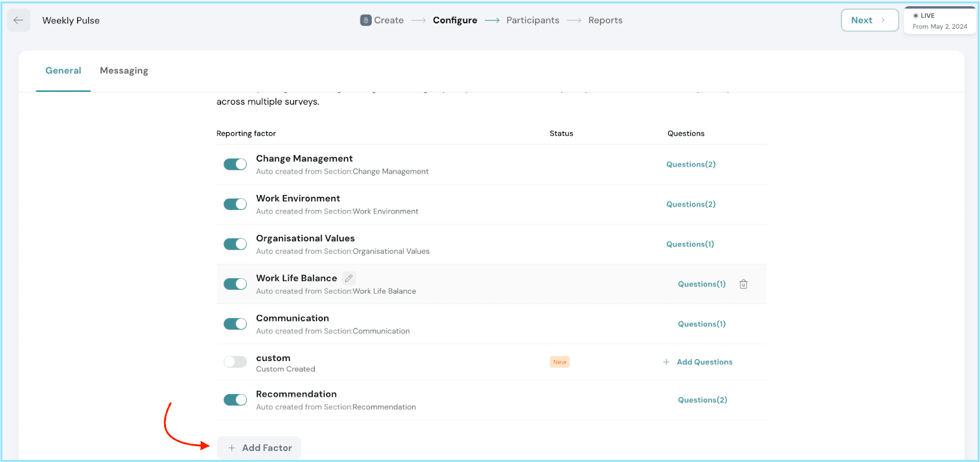
Task: Click the back arrow icon
Action: pos(18,20)
